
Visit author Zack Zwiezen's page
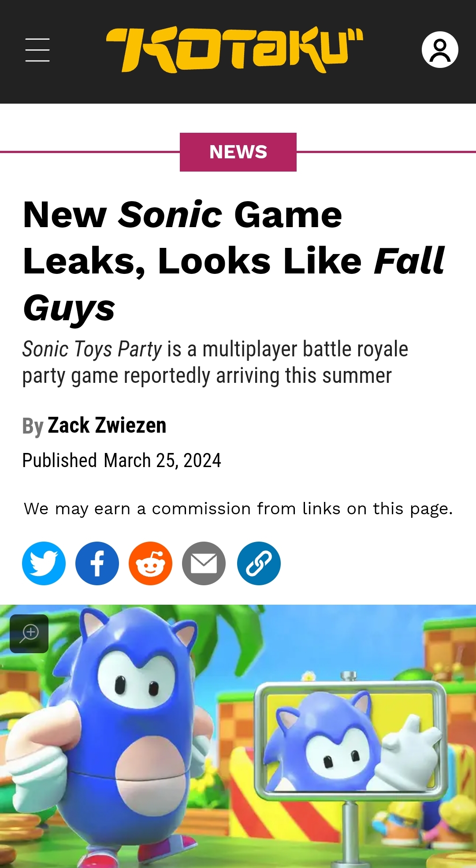pos(107,425)
